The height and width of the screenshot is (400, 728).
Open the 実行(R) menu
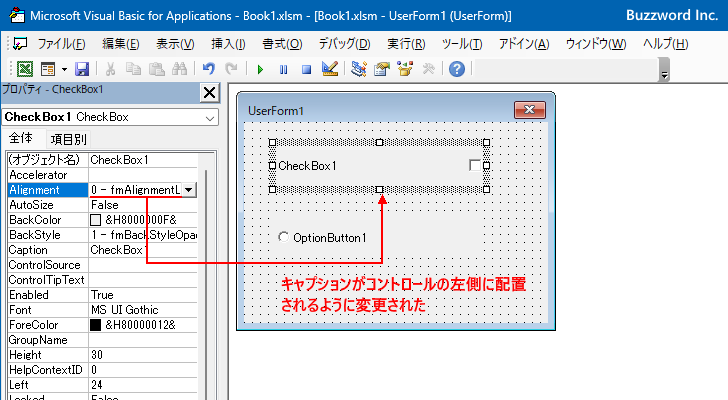point(406,44)
